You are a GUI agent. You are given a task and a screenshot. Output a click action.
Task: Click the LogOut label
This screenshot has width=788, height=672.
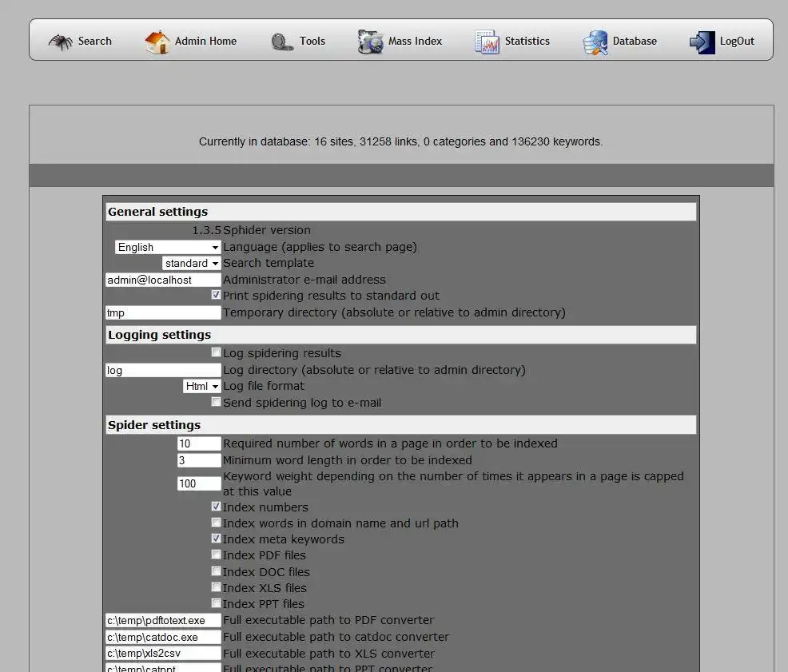tap(737, 42)
